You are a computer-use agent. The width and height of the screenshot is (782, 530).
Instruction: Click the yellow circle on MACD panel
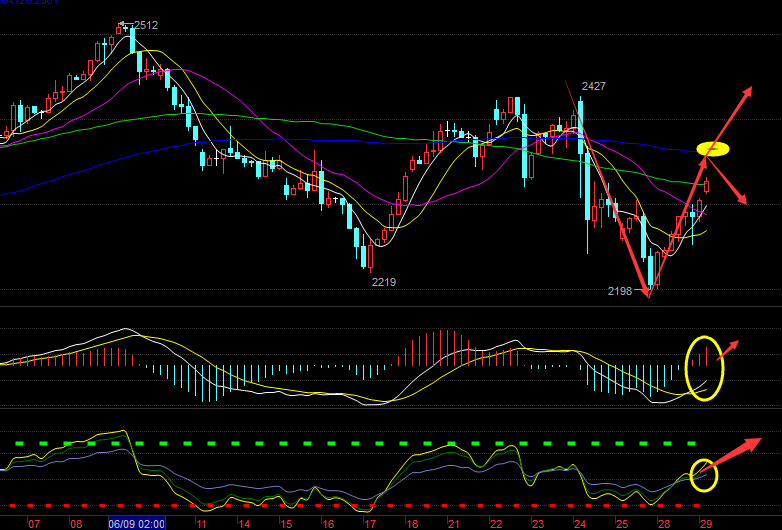[x=704, y=368]
